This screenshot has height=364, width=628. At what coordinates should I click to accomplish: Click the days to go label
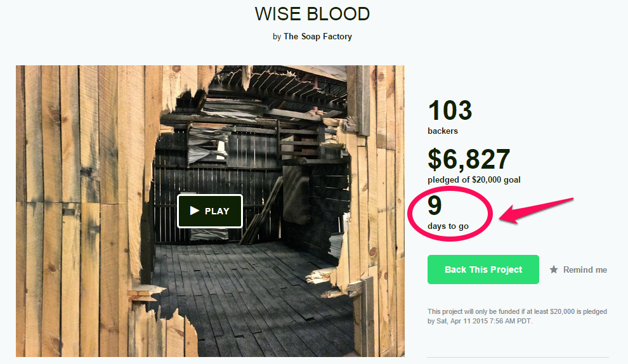448,226
